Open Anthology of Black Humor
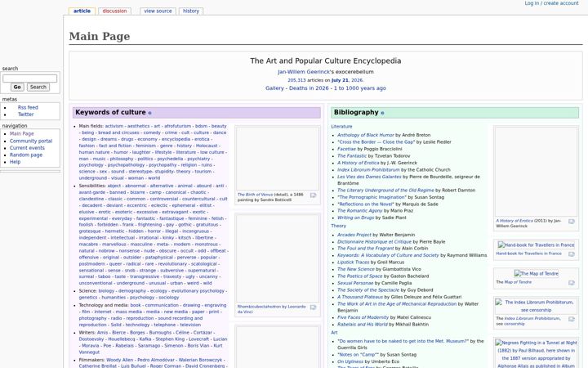The height and width of the screenshot is (368, 588). coord(366,135)
